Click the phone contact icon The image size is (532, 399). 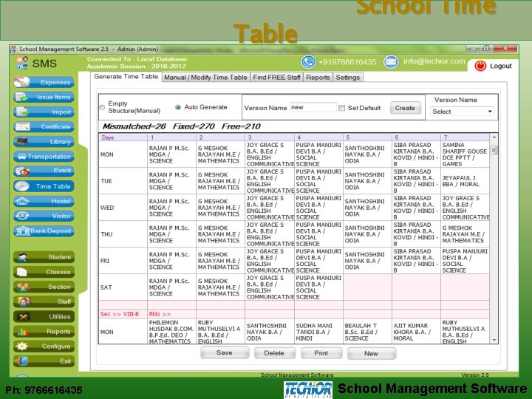[308, 62]
